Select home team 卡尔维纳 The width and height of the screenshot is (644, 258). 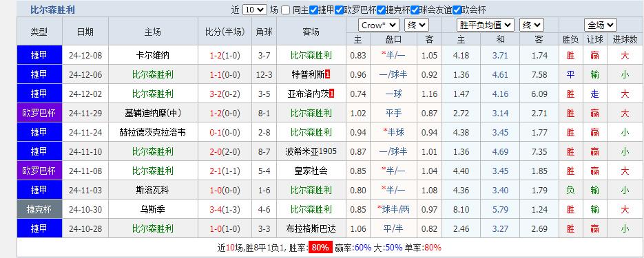coord(153,55)
